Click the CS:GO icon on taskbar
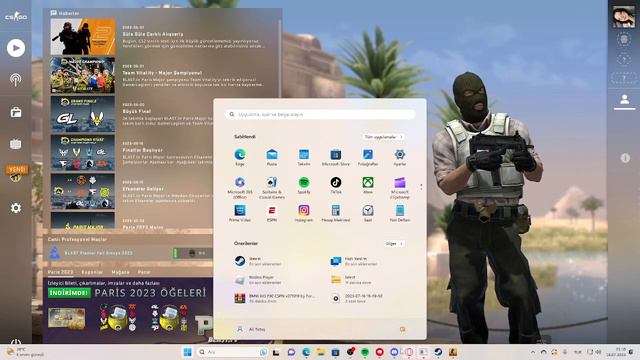This screenshot has width=640, height=360. (453, 352)
